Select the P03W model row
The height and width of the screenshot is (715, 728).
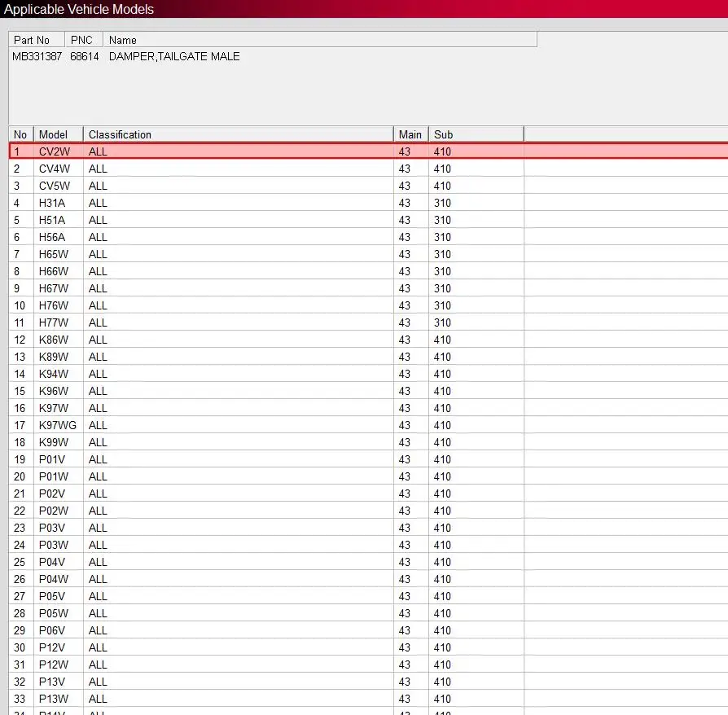click(369, 545)
